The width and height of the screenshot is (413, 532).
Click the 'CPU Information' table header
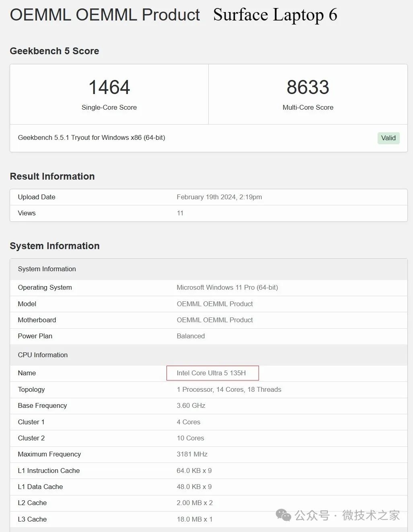[x=209, y=355]
